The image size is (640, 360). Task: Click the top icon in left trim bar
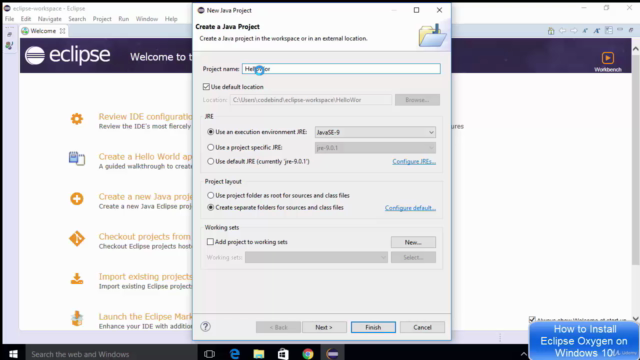point(9,35)
